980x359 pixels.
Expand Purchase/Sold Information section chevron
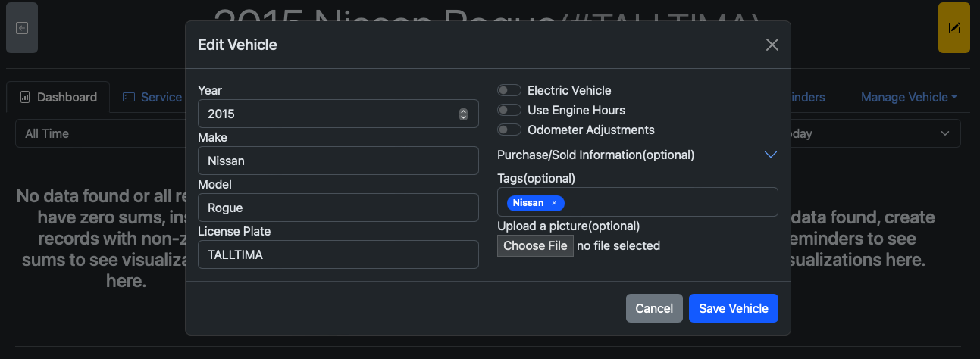pyautogui.click(x=770, y=155)
